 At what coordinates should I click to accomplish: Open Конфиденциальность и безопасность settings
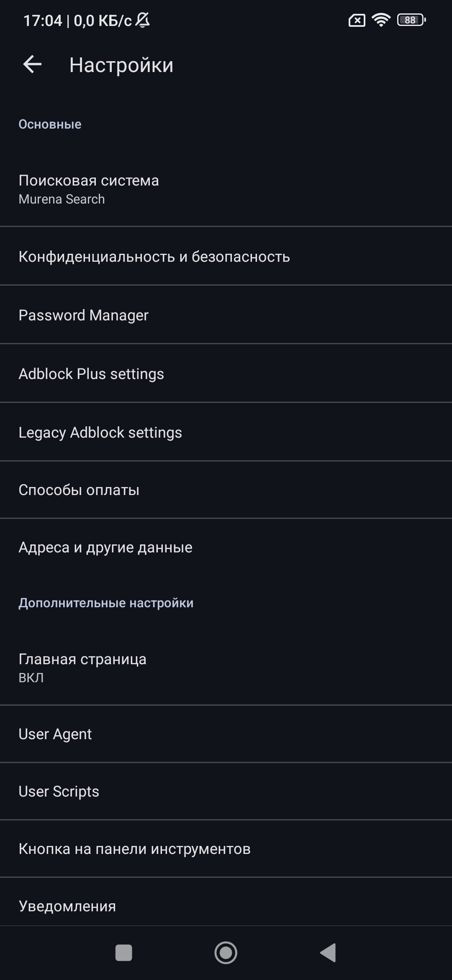tap(226, 256)
